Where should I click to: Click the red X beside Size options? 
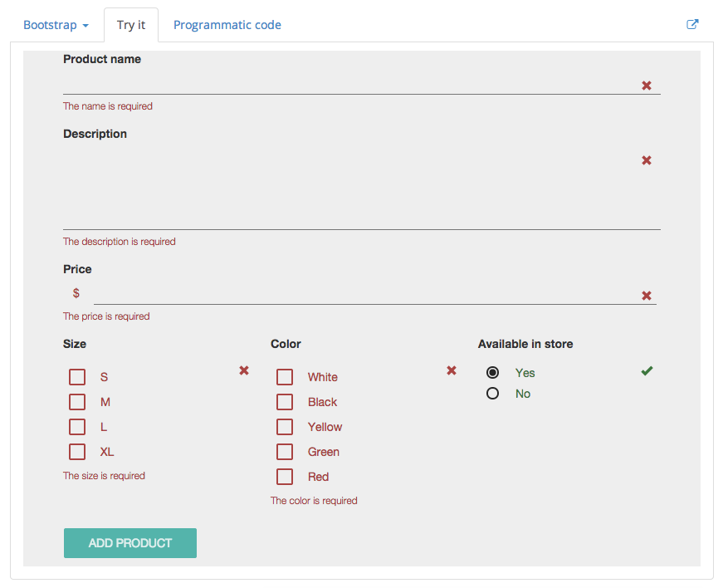[244, 370]
